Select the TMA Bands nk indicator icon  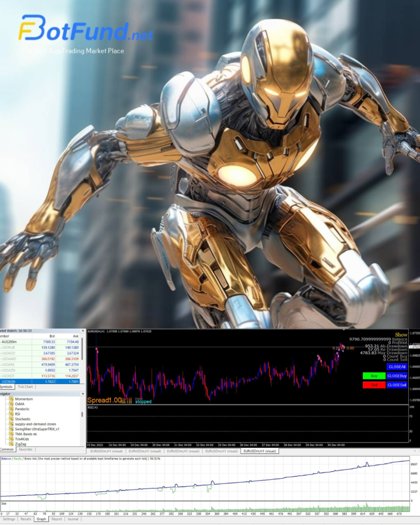tap(11, 434)
